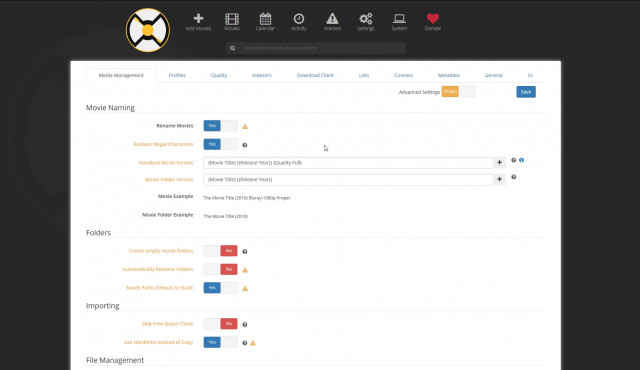Select the Media Management tab
This screenshot has width=640, height=370.
(x=121, y=75)
